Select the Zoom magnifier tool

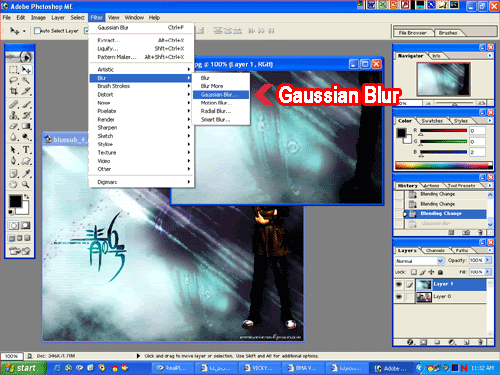(26, 184)
